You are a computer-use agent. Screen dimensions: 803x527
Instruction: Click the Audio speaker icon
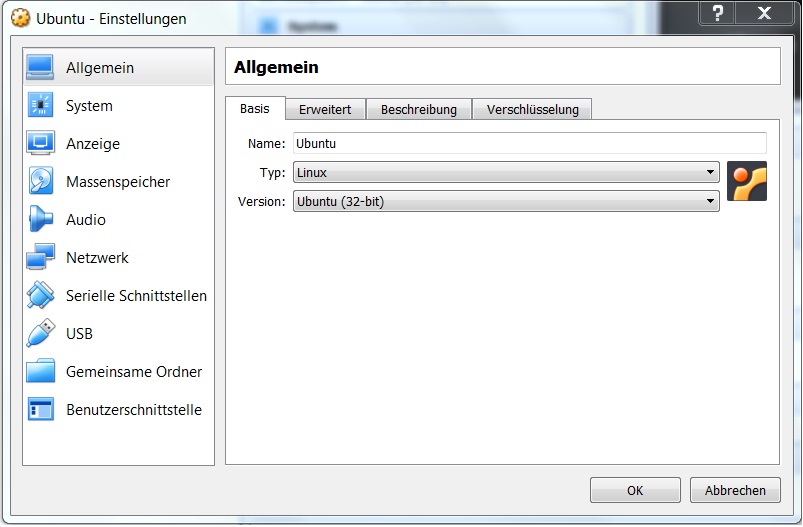(40, 219)
